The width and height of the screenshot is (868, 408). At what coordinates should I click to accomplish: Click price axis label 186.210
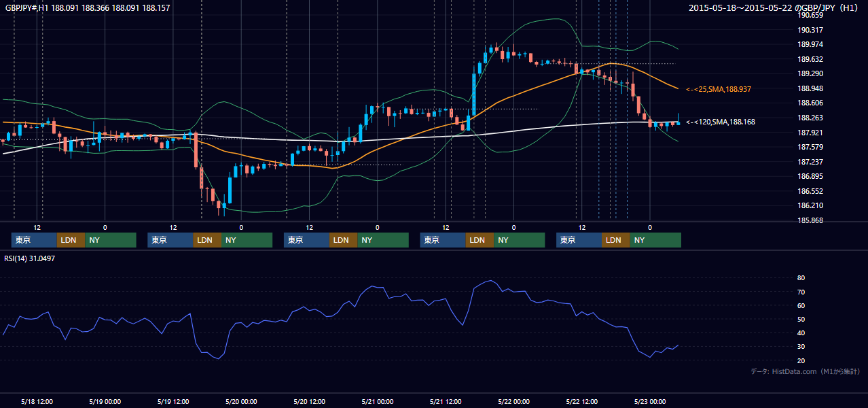pyautogui.click(x=810, y=205)
